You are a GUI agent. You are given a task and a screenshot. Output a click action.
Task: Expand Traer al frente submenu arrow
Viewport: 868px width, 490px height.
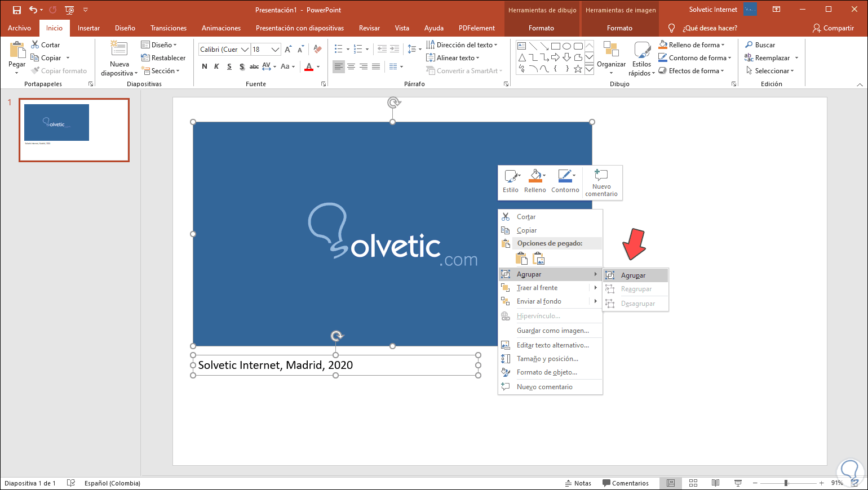(x=595, y=288)
